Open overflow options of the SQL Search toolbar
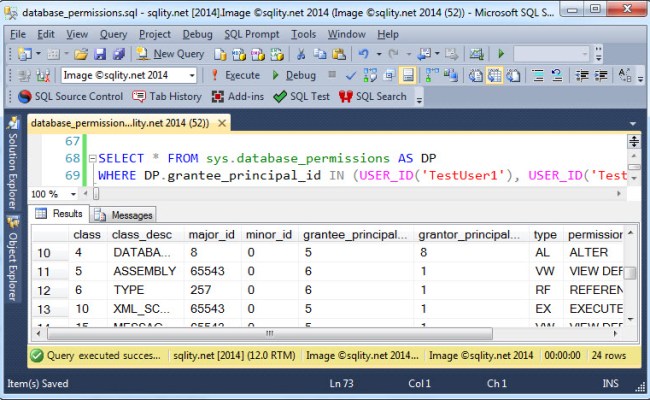Screen dimensions: 650x400 (x=419, y=100)
